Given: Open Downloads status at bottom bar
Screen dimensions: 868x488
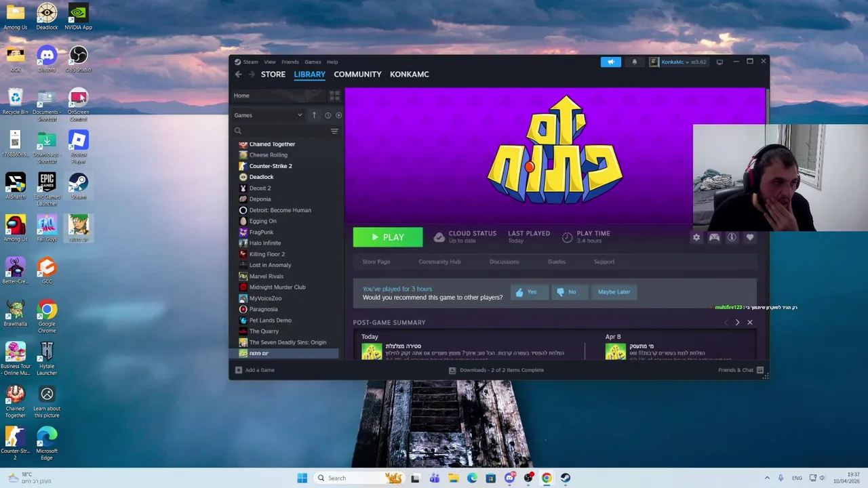Looking at the screenshot, I should click(496, 370).
